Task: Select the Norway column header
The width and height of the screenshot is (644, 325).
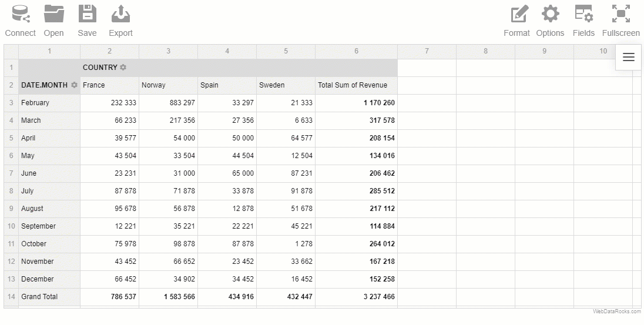Action: (169, 85)
